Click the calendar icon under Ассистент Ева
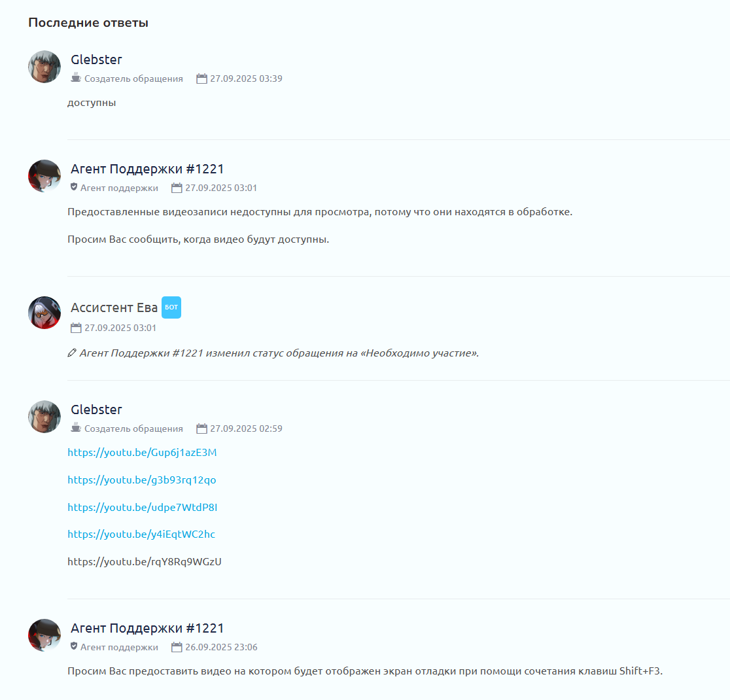This screenshot has width=730, height=700. 76,328
